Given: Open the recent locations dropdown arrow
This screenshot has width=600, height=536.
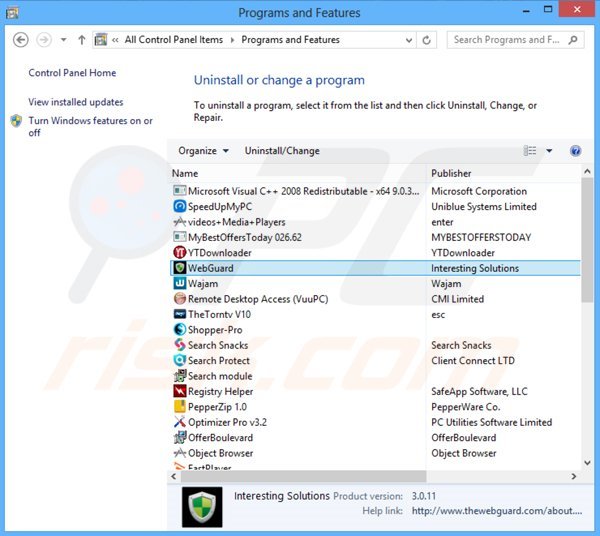Looking at the screenshot, I should click(x=64, y=40).
